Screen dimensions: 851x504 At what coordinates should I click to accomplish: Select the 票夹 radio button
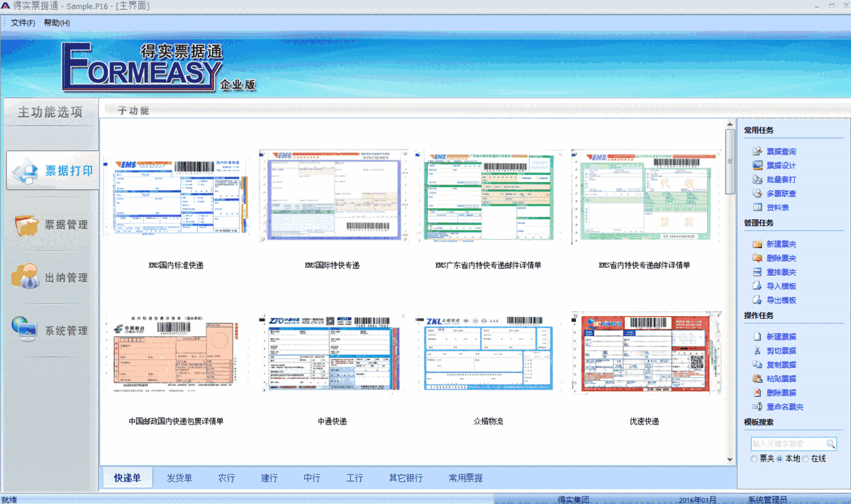(754, 459)
